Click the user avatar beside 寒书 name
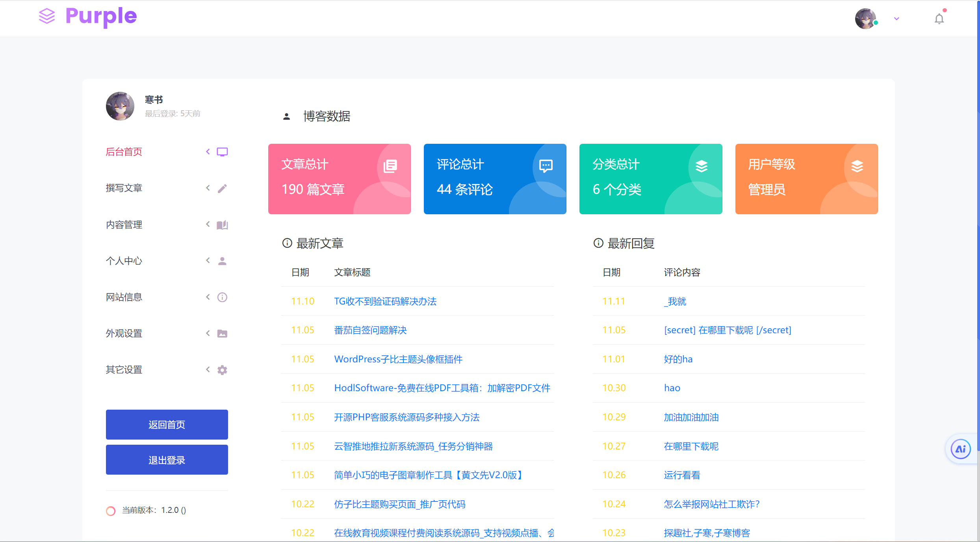980x542 pixels. [x=120, y=106]
